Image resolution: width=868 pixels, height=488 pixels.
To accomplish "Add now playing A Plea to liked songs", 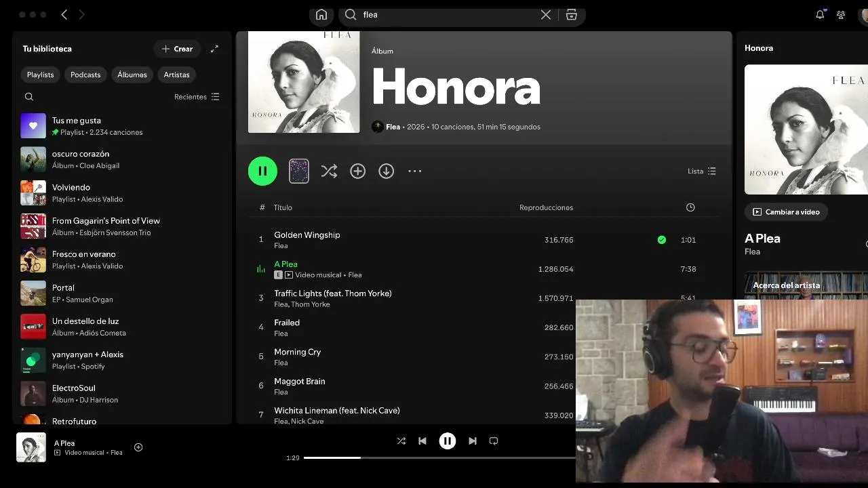I will pyautogui.click(x=138, y=447).
